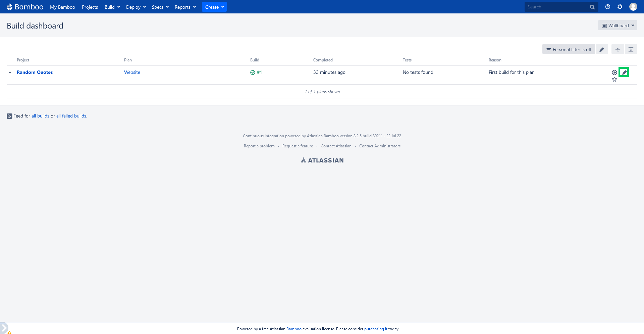The image size is (644, 334).
Task: Click the Plan column header
Action: pos(128,60)
